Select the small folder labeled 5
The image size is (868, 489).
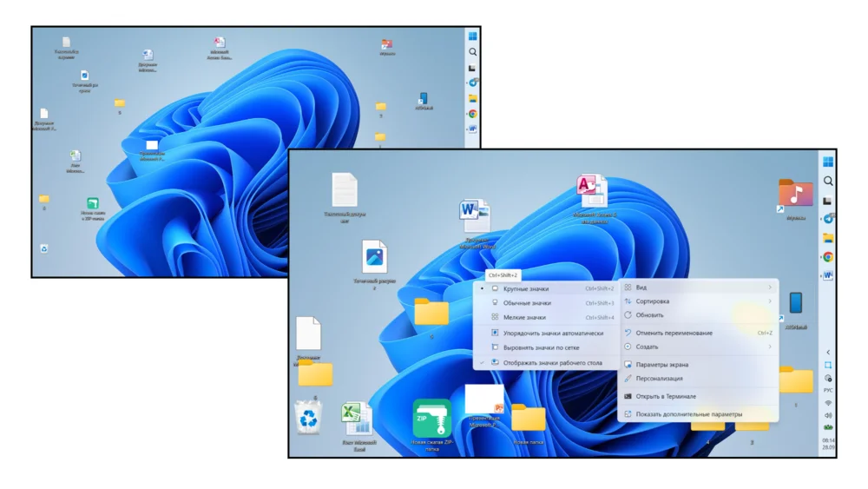(x=120, y=103)
